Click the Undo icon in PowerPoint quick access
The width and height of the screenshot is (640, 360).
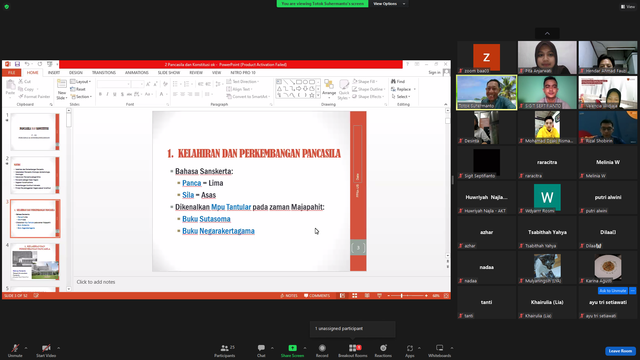click(x=27, y=64)
